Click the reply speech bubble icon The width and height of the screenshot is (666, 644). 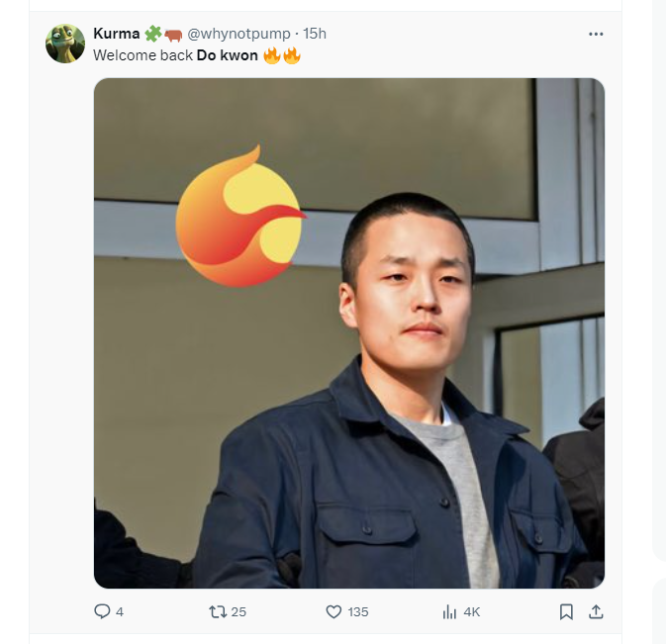[102, 611]
